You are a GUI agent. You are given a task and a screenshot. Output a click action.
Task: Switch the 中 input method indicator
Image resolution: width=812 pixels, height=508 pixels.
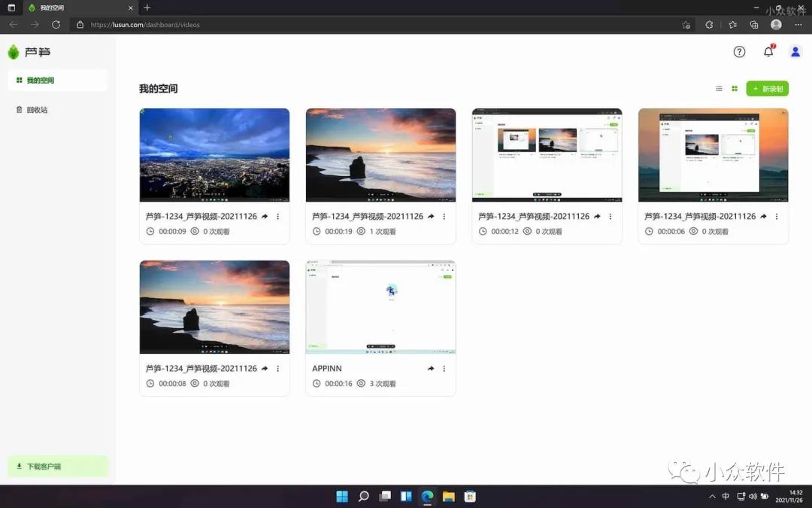point(726,496)
